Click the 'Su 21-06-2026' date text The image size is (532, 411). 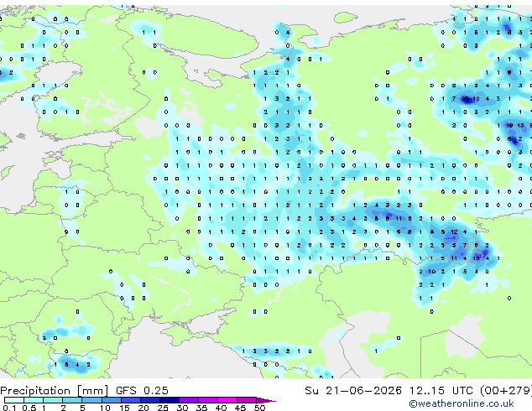[x=353, y=391]
